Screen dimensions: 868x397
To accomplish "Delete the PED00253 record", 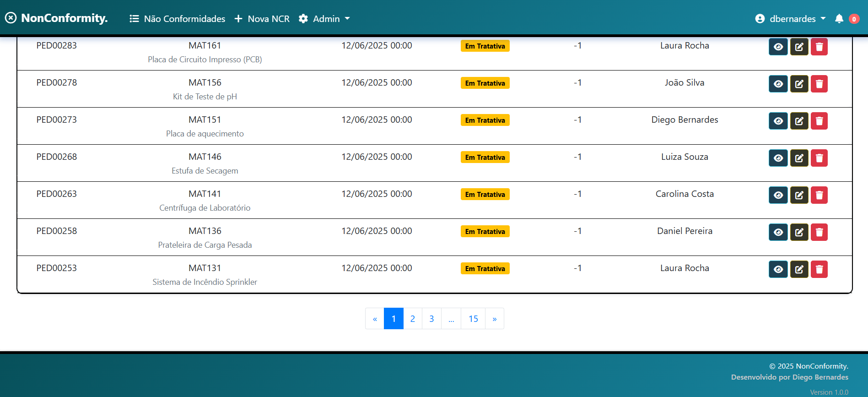I will 819,269.
